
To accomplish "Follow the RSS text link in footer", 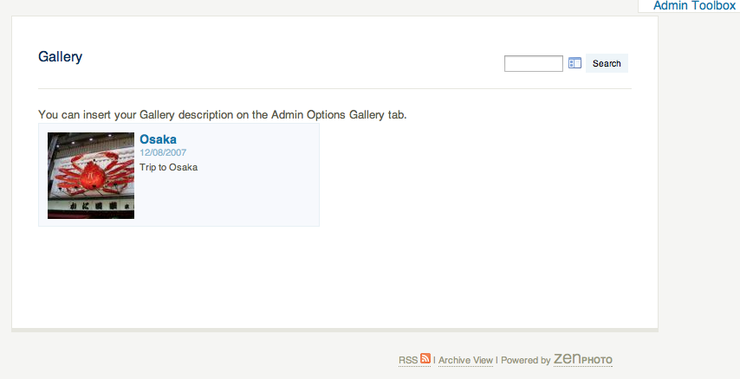I will (408, 360).
